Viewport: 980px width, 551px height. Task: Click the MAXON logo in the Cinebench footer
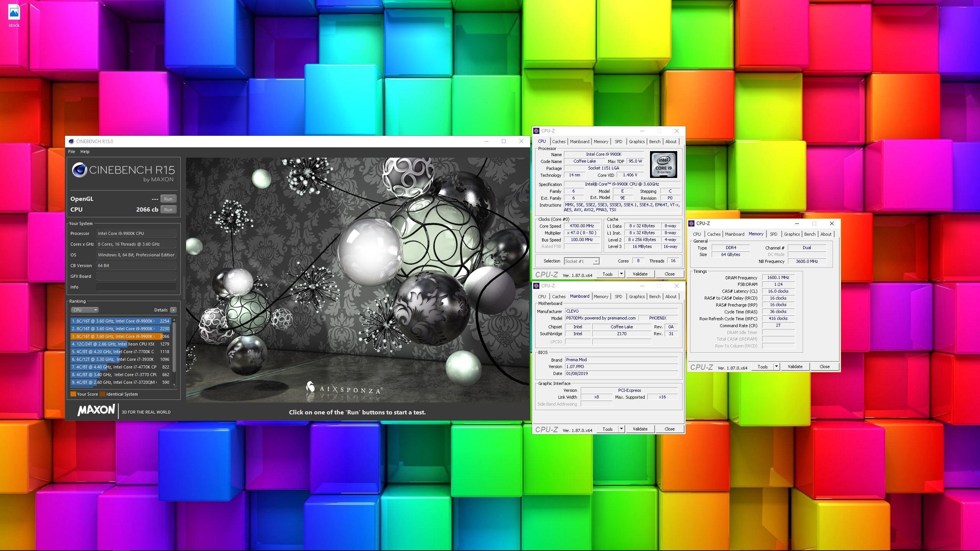point(96,410)
